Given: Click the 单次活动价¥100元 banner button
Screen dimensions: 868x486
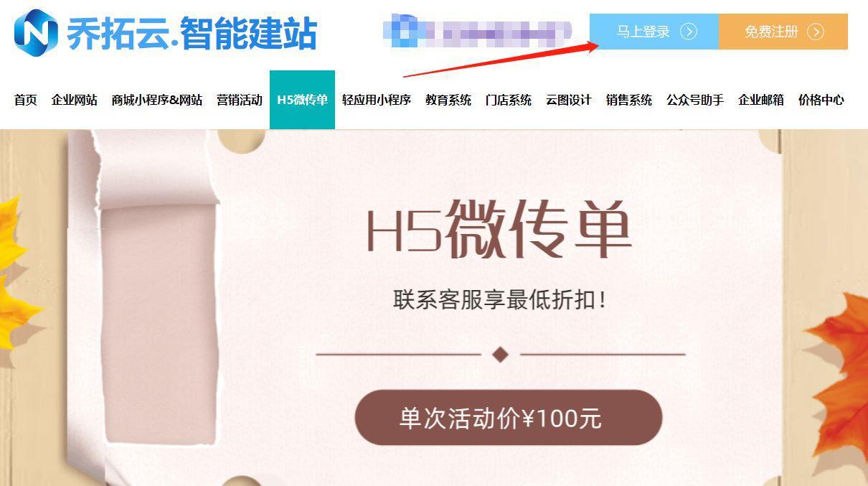Looking at the screenshot, I should click(509, 418).
